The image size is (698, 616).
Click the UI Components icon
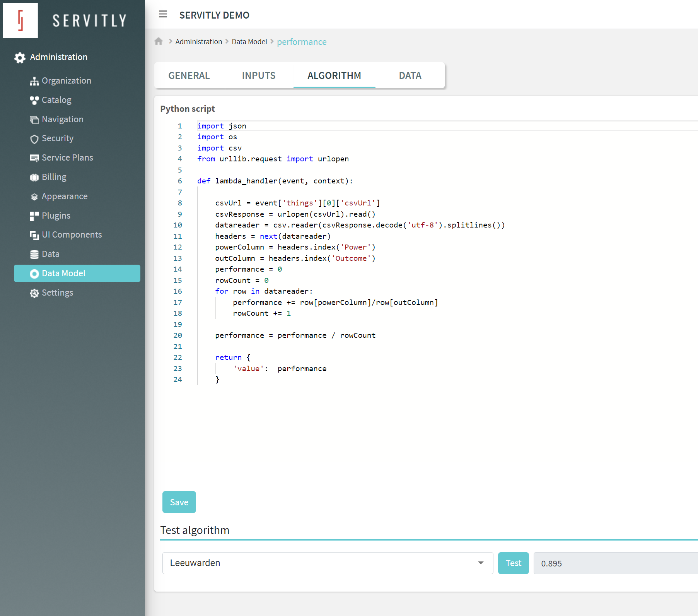point(34,235)
